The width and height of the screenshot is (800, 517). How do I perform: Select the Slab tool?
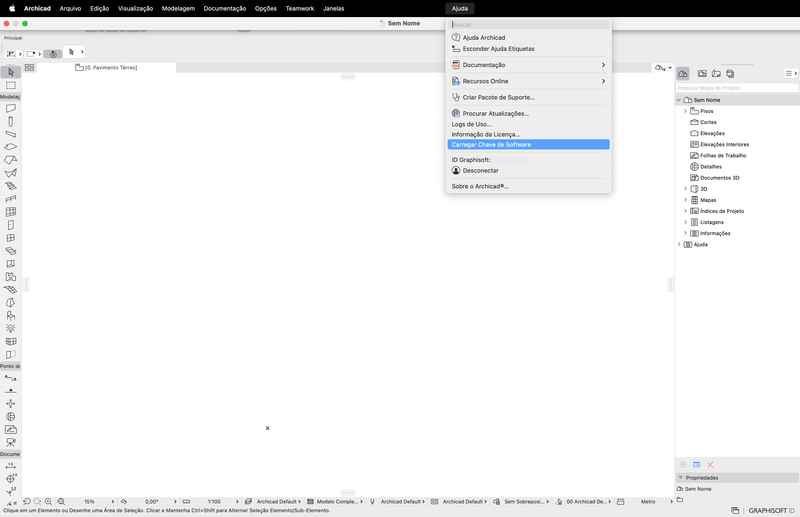pyautogui.click(x=11, y=147)
